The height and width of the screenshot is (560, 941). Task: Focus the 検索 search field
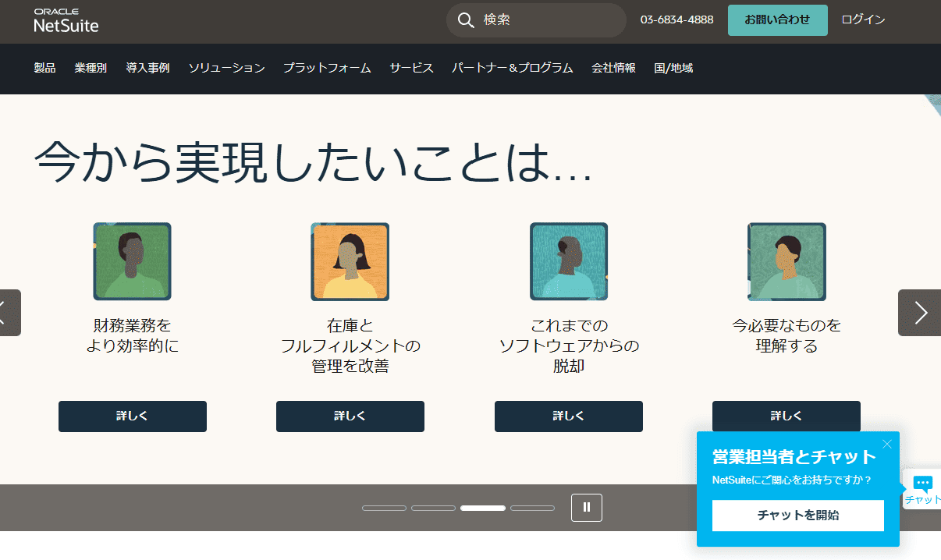[x=536, y=20]
